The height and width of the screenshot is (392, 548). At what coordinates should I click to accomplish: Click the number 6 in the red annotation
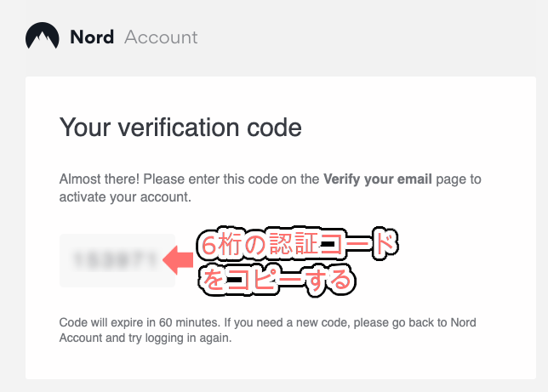pyautogui.click(x=209, y=244)
